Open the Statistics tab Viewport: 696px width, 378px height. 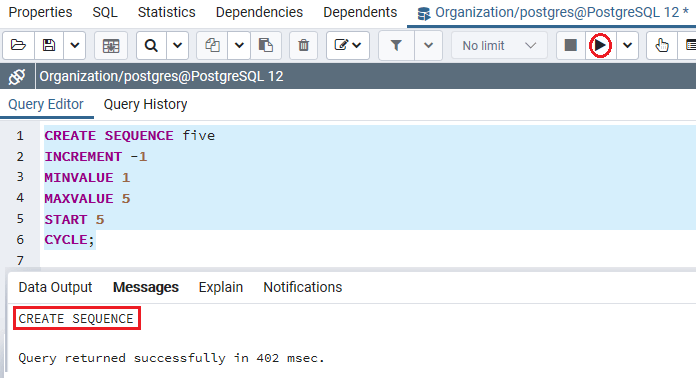pyautogui.click(x=166, y=12)
